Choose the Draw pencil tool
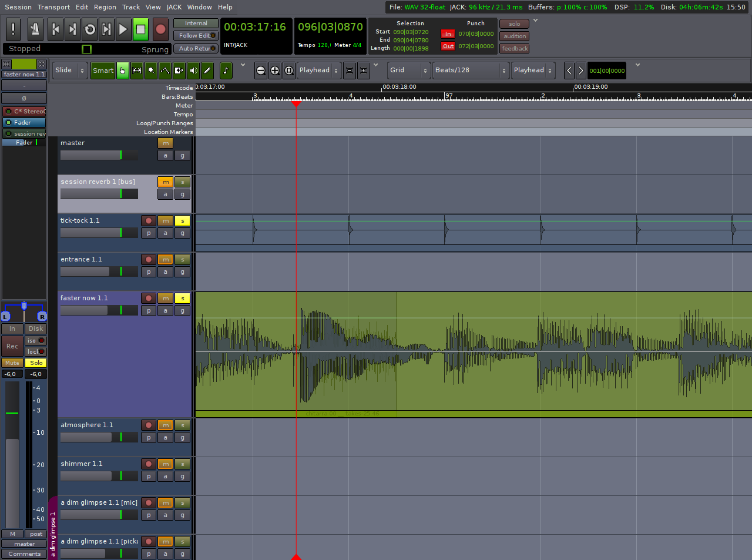This screenshot has width=752, height=560. [x=207, y=71]
